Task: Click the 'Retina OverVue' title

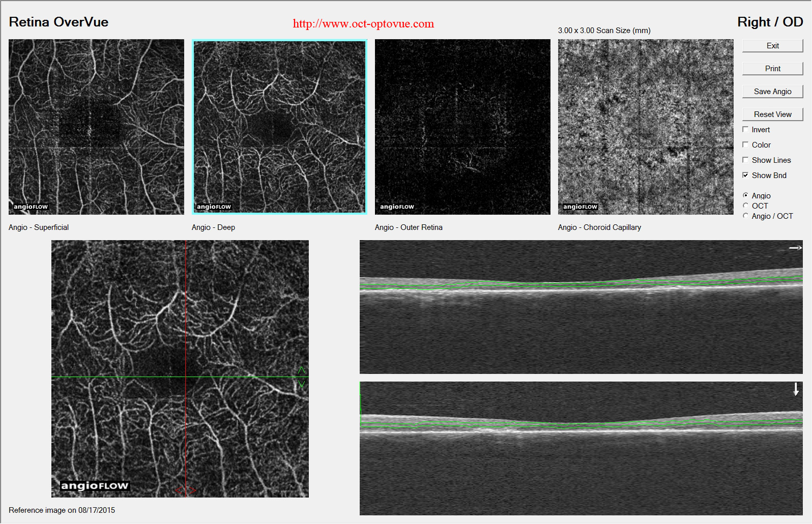Action: 59,22
